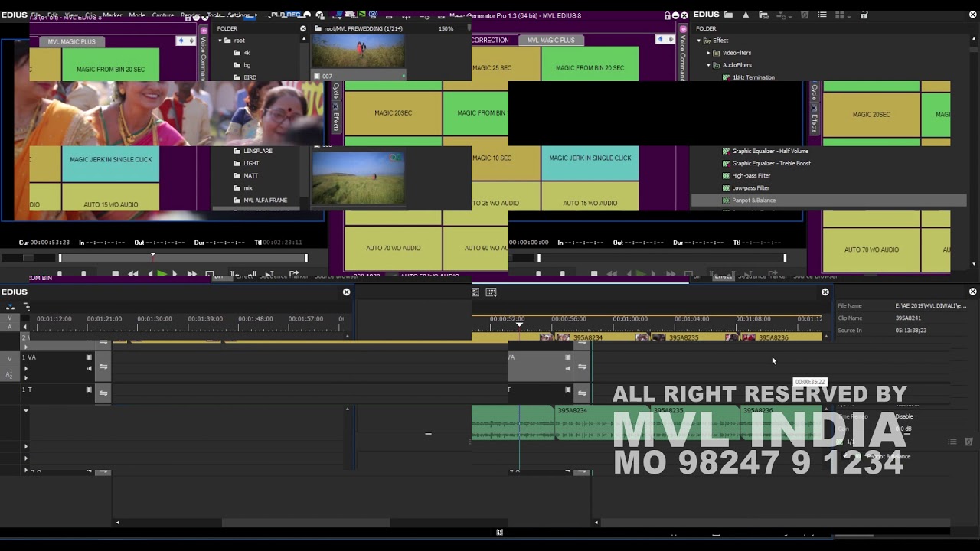Click the green play button in the player
This screenshot has height=551, width=980.
[x=162, y=273]
